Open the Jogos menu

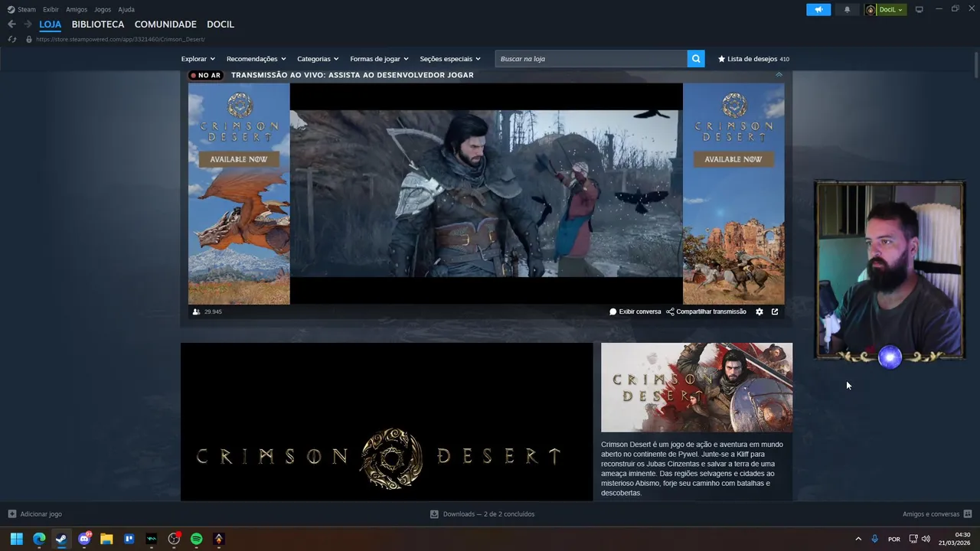coord(103,9)
